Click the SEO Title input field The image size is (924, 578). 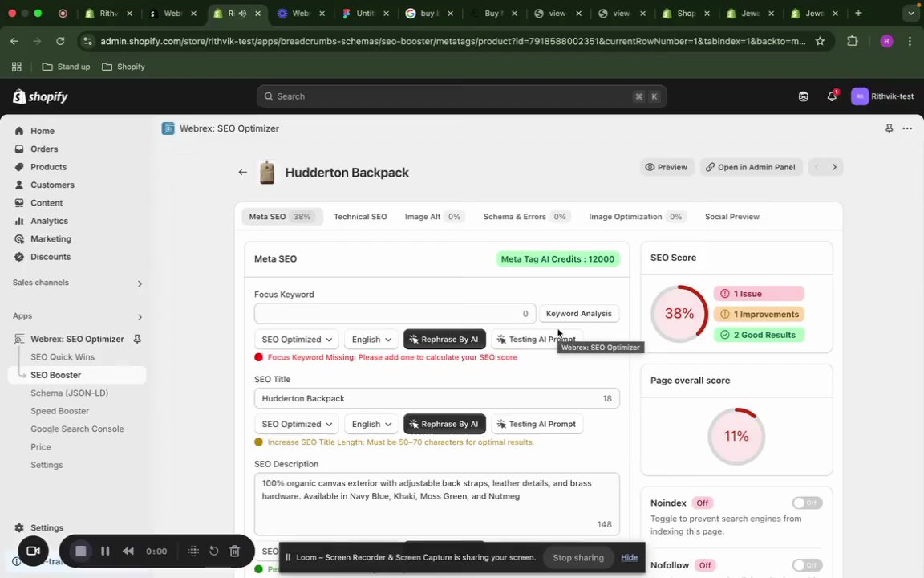(x=436, y=399)
